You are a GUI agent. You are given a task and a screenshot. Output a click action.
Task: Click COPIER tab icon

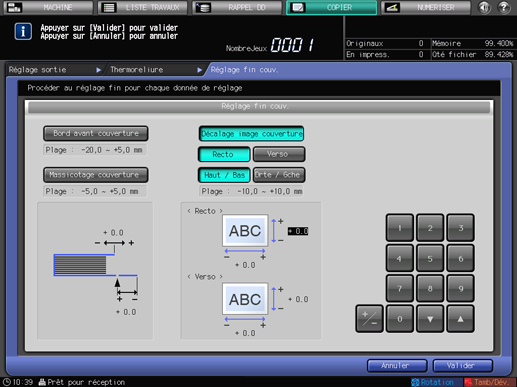point(298,7)
